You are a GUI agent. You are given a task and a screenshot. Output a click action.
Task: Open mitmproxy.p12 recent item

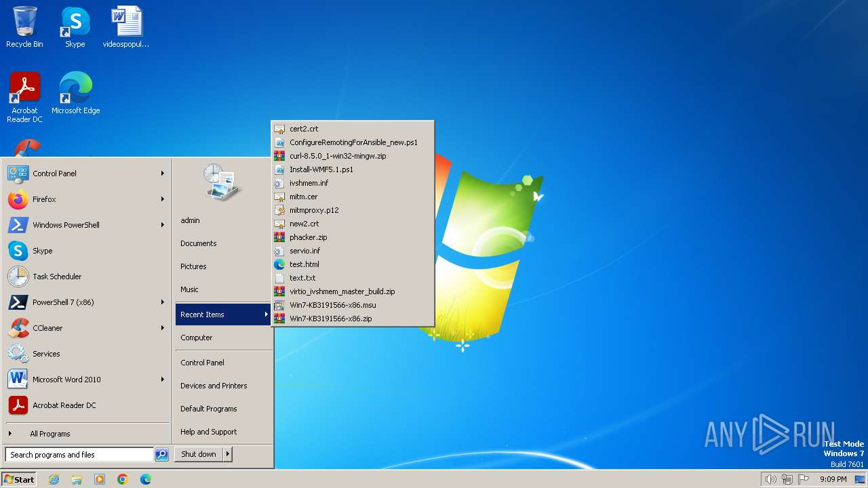[x=352, y=210]
